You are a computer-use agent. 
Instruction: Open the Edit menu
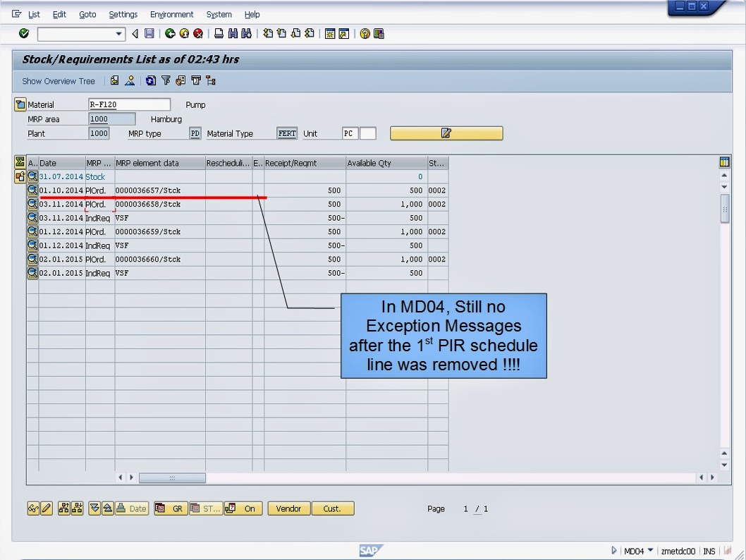tap(59, 14)
